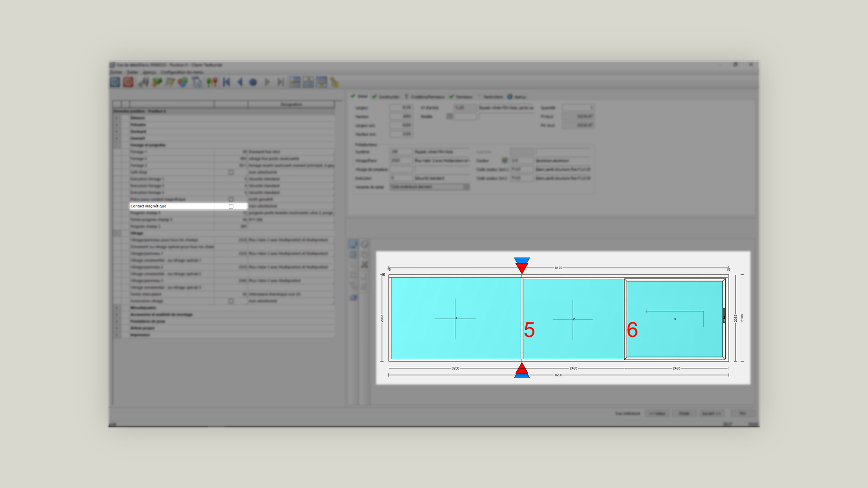Screen dimensions: 868x488
Task: Open the Couleur color picker icon
Action: coord(505,160)
